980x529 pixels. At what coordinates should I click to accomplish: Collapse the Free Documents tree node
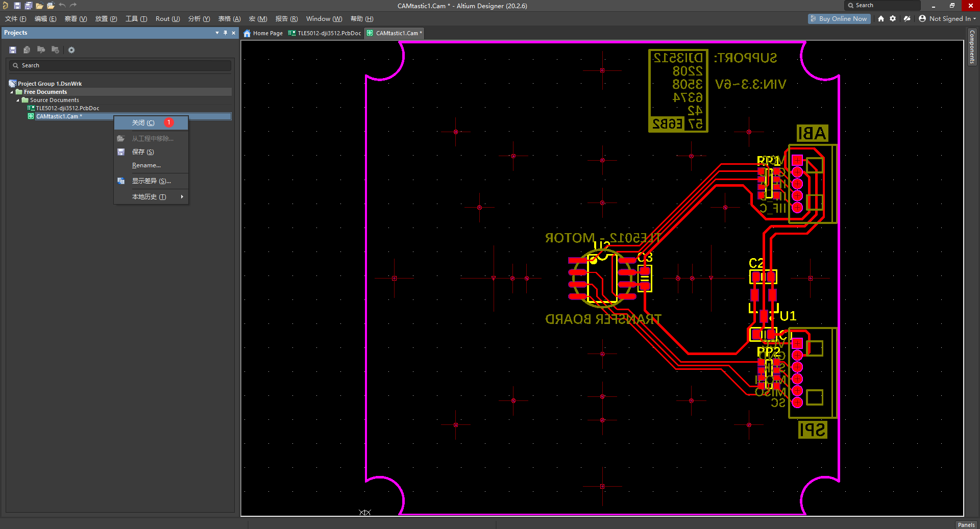point(11,92)
